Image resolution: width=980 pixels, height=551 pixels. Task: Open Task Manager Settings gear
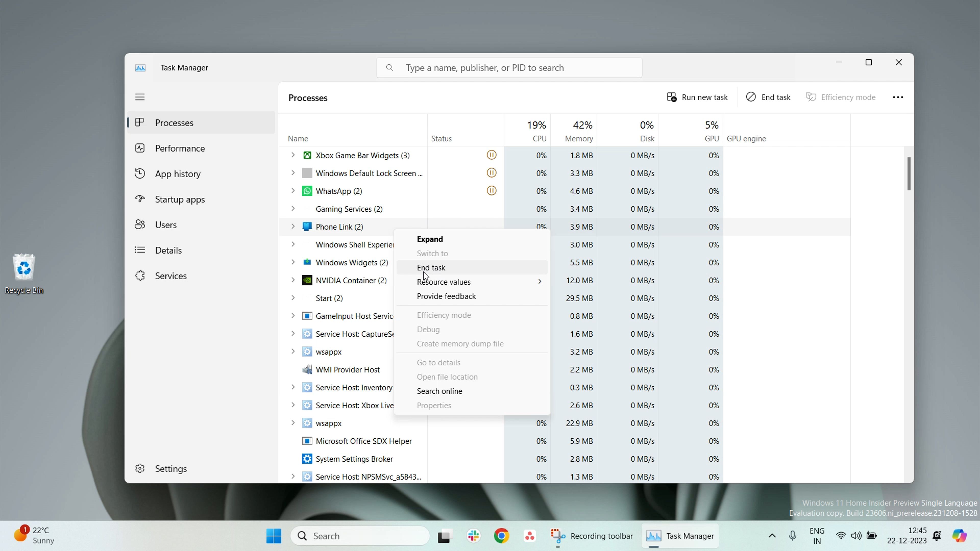point(140,469)
